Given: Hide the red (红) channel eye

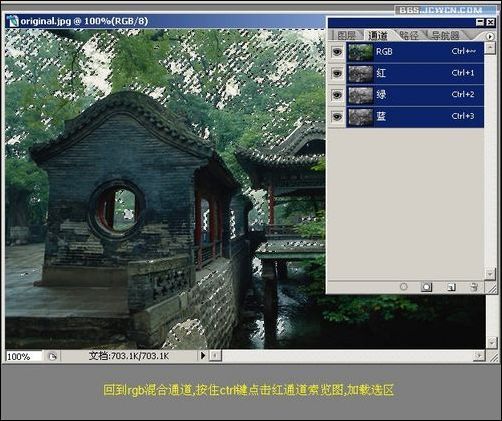Looking at the screenshot, I should tap(337, 73).
